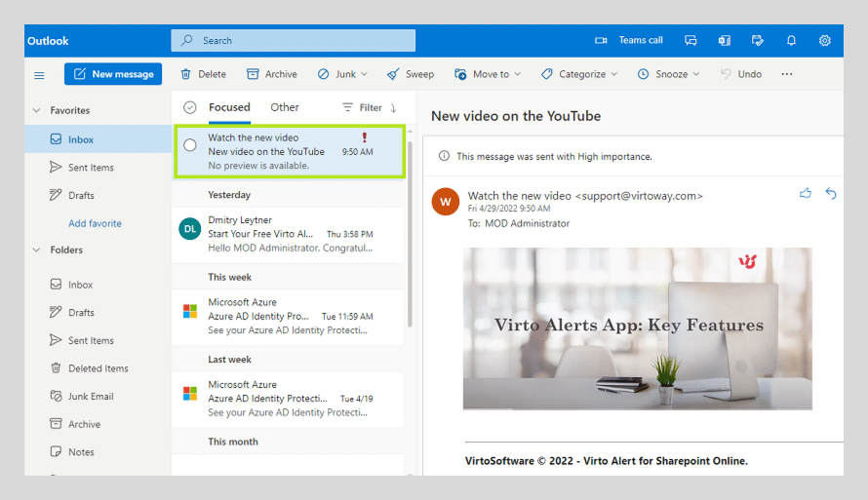Start a Teams call from the header

point(629,40)
